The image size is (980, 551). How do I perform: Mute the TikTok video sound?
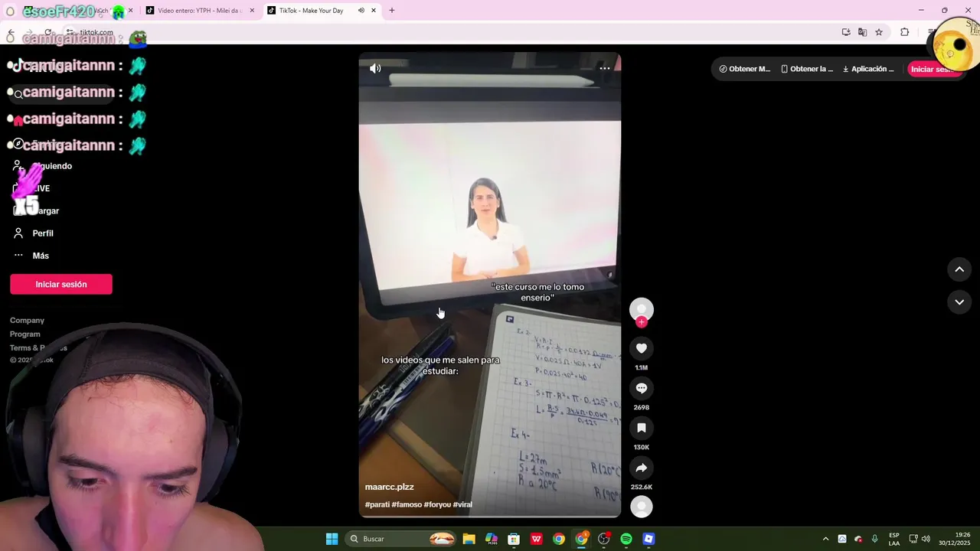(375, 69)
